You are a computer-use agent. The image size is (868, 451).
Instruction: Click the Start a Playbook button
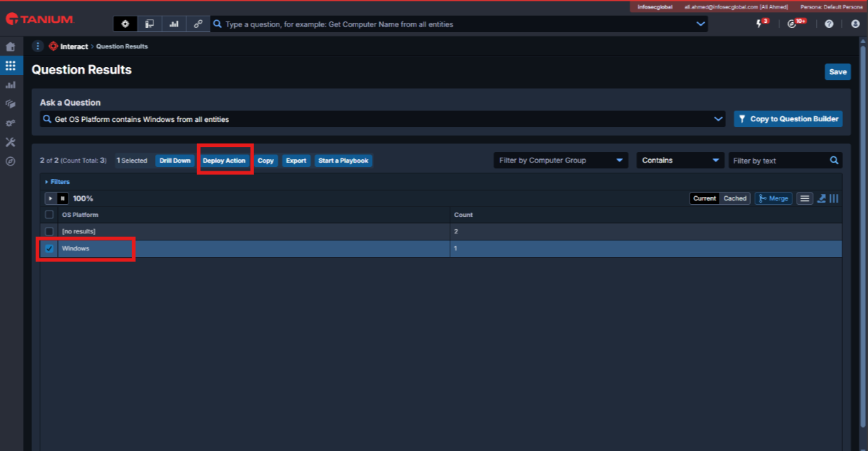[x=343, y=161]
